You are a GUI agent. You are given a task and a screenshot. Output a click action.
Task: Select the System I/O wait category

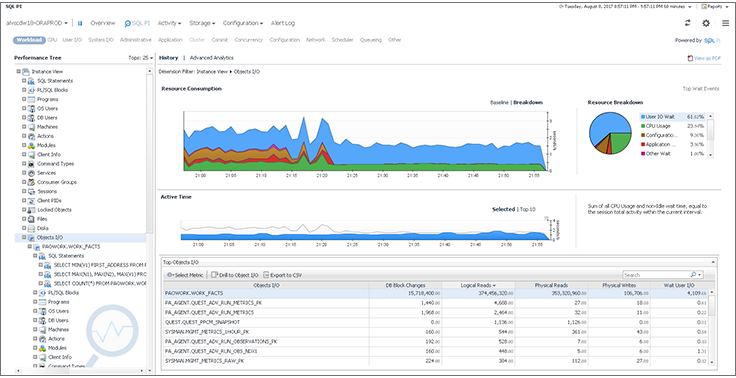click(101, 40)
